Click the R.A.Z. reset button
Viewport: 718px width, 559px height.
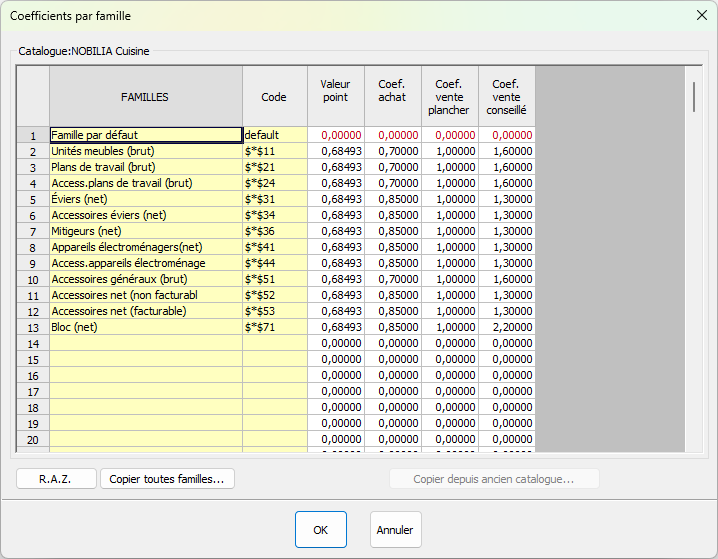[x=56, y=479]
